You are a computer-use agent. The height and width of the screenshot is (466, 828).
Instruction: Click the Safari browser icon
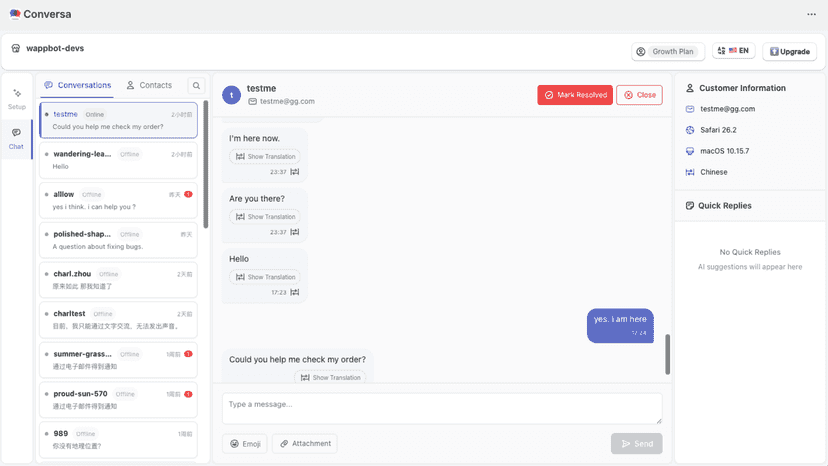pyautogui.click(x=690, y=130)
